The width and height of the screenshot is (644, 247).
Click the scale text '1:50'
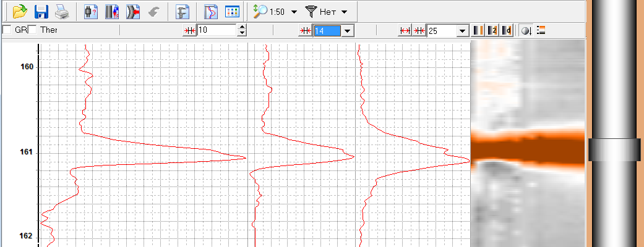(277, 12)
